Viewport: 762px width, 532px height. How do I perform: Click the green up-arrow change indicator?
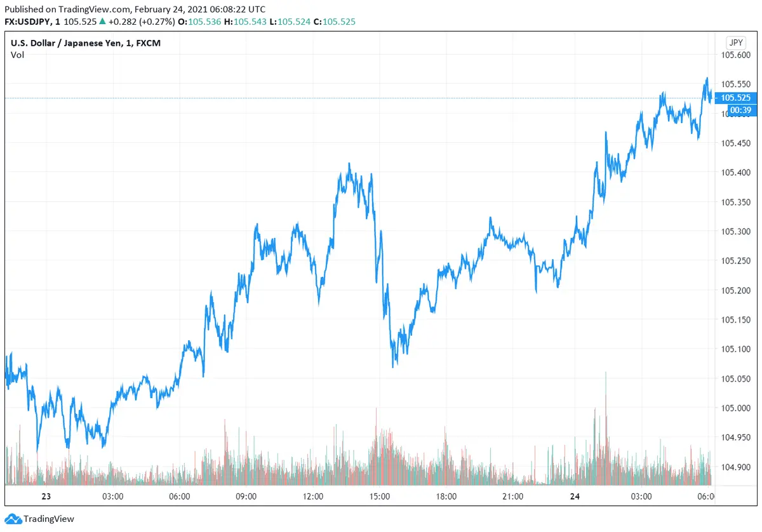[102, 22]
